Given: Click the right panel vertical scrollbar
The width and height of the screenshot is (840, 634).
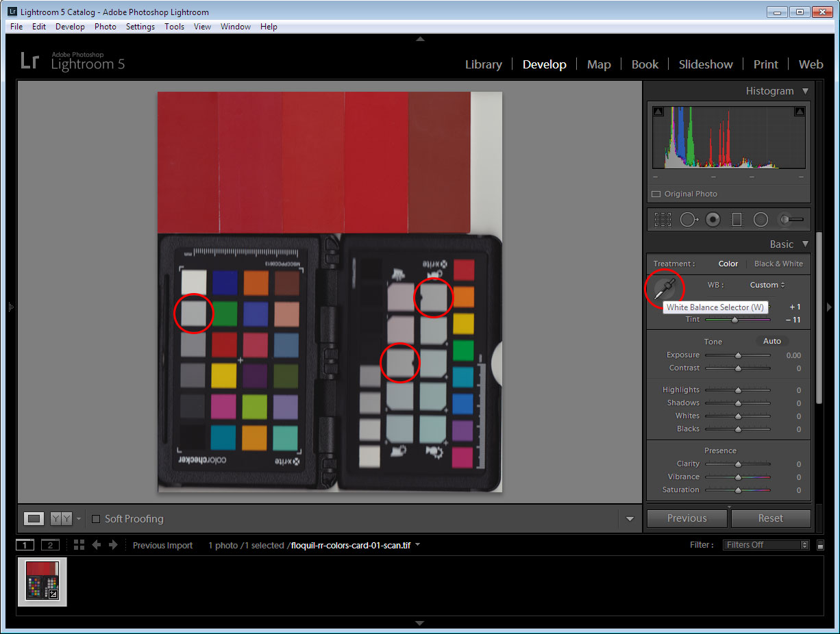Looking at the screenshot, I should (818, 318).
